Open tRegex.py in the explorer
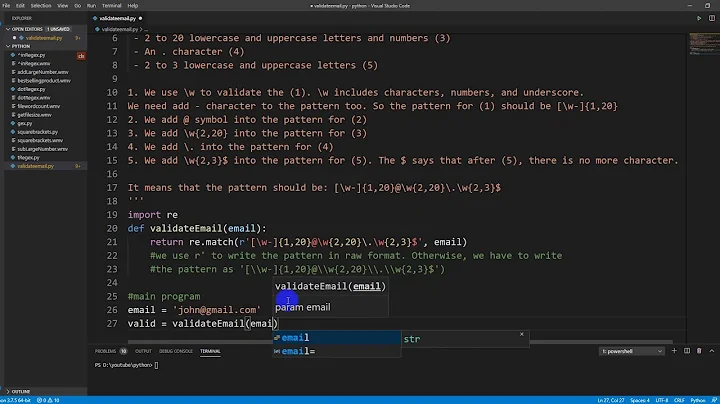Screen dimensions: 720x404 coord(28,157)
